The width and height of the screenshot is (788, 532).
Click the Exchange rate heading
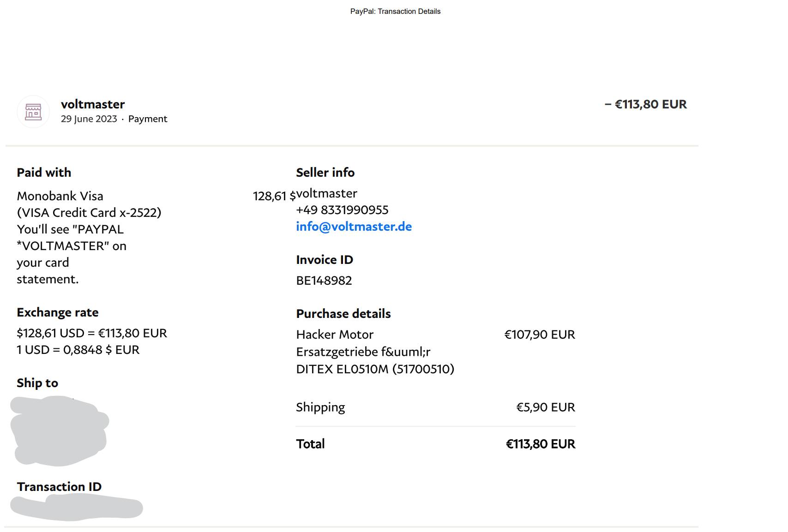coord(58,312)
